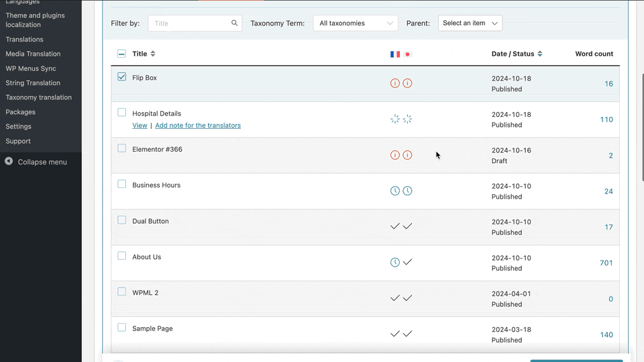Click second checkmark for WPML 2
Screen dimensions: 644x362
pyautogui.click(x=407, y=298)
